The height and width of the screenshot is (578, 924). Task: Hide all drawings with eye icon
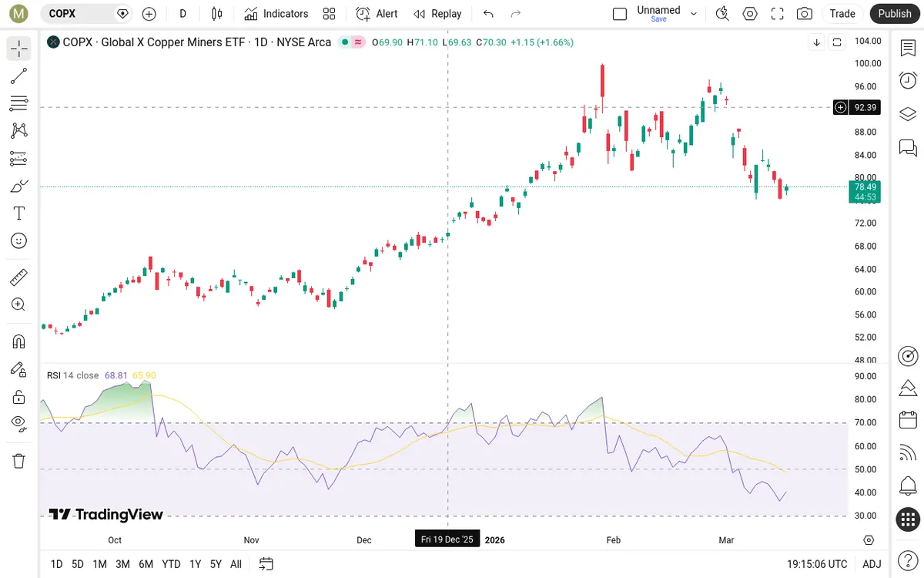[19, 424]
